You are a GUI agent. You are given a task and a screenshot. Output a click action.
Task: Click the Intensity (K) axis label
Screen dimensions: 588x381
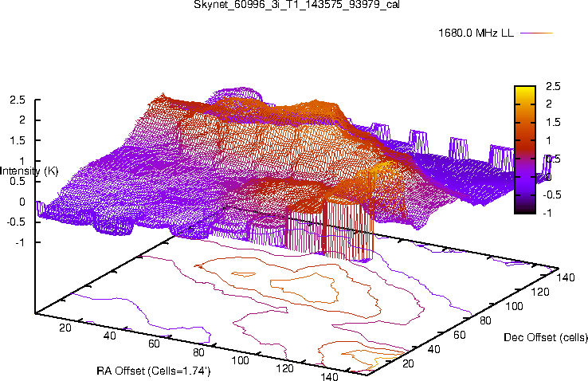coord(29,171)
